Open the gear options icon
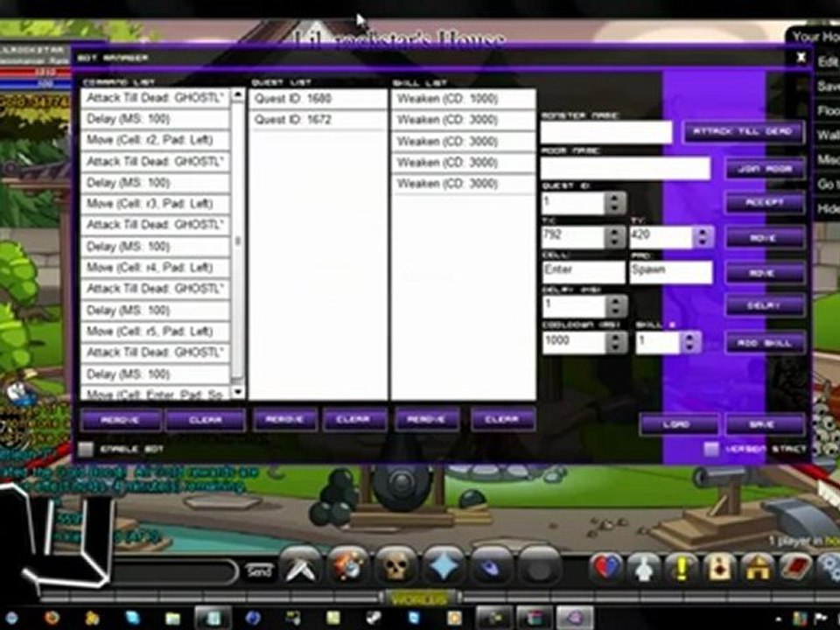This screenshot has width=840, height=630. point(829,568)
